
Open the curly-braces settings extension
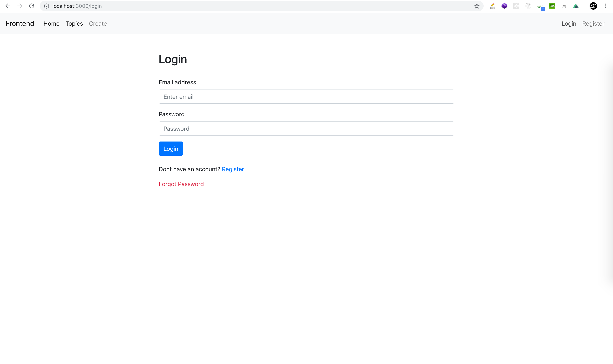point(564,6)
